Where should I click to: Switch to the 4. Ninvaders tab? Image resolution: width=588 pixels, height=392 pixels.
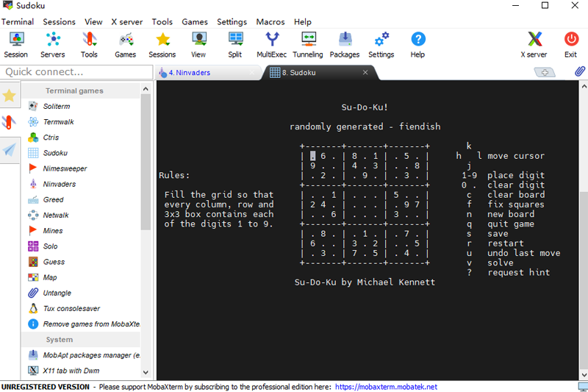tap(190, 73)
